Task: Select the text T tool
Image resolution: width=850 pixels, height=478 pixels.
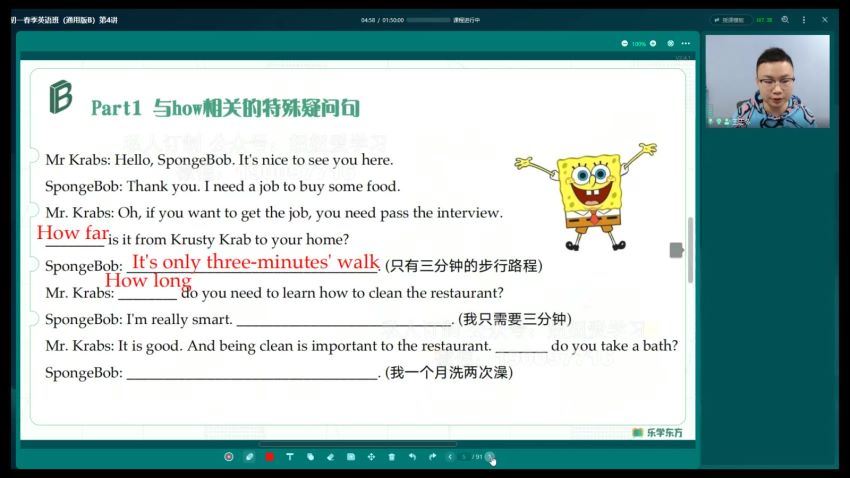Action: (289, 457)
